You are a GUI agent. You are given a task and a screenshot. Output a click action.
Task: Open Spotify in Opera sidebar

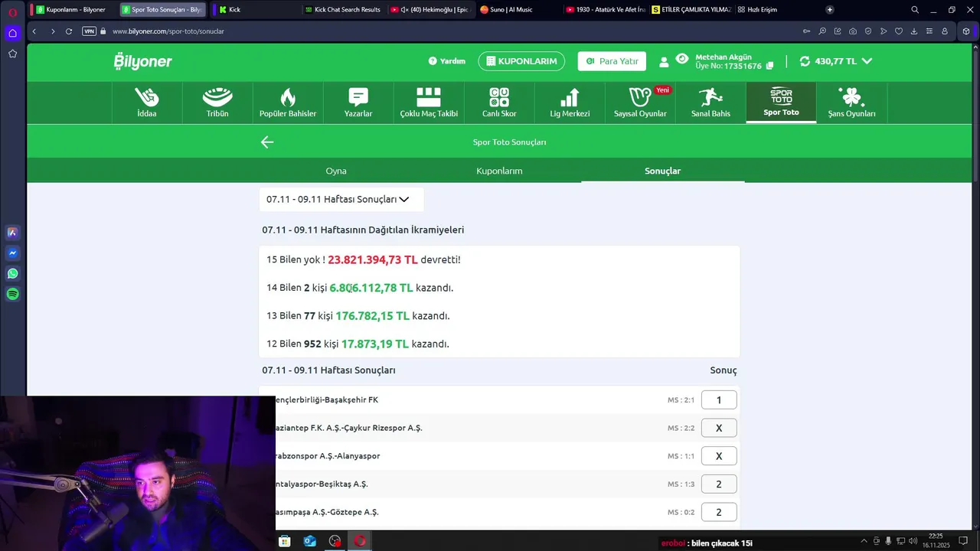(12, 294)
